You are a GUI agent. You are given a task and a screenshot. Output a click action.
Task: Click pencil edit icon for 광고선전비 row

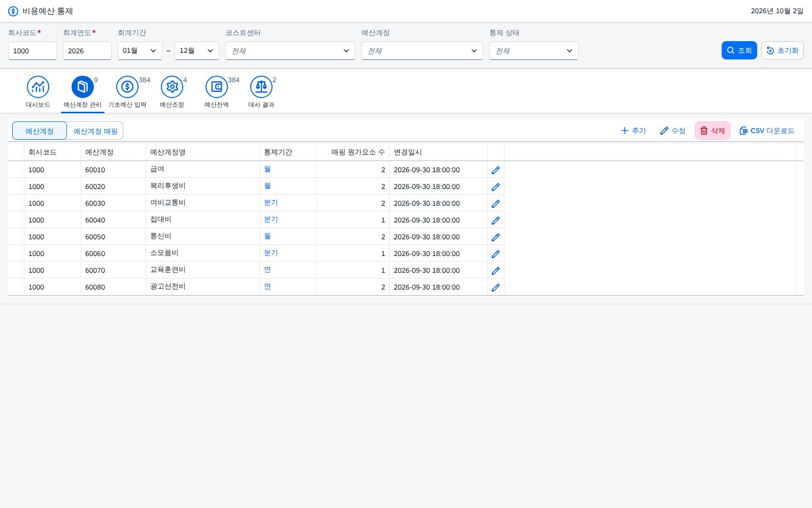[496, 288]
